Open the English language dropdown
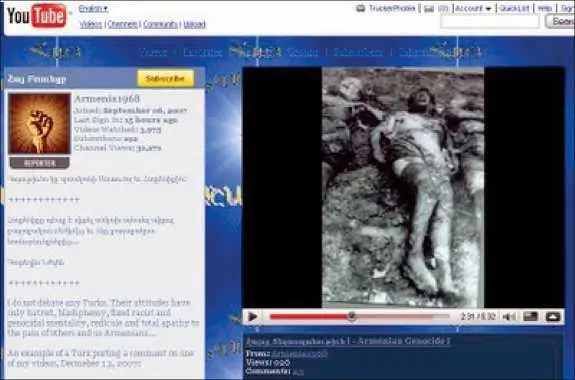The width and height of the screenshot is (575, 380). pos(93,9)
